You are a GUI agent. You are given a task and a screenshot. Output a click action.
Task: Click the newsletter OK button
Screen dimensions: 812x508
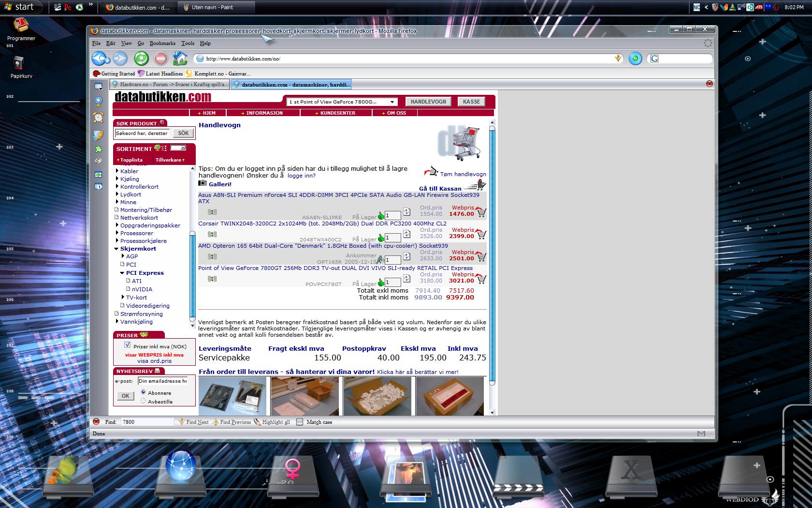[x=125, y=396]
